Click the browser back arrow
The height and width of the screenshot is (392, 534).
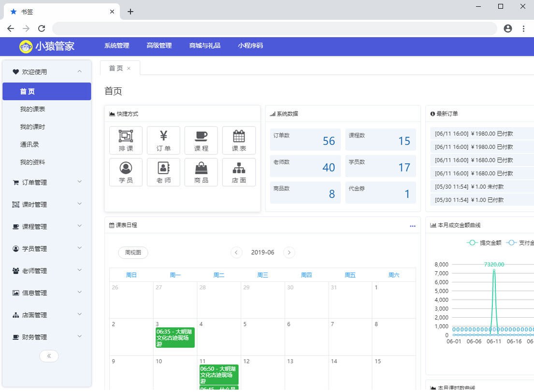[11, 28]
